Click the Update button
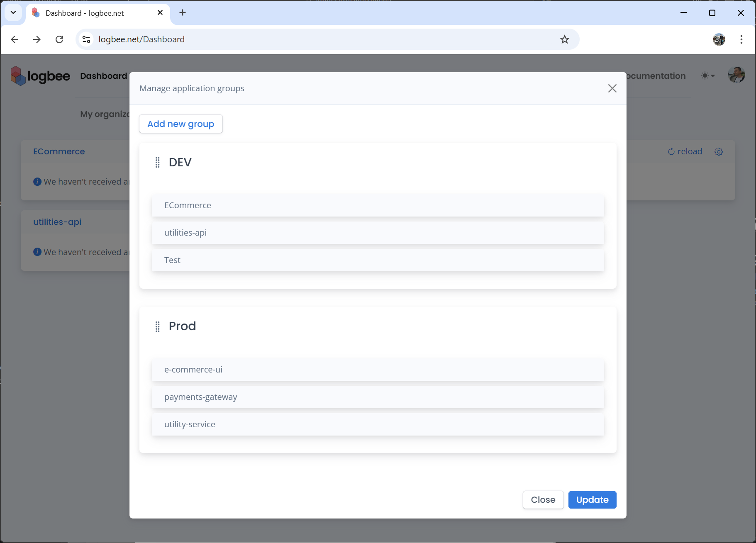 pyautogui.click(x=592, y=500)
